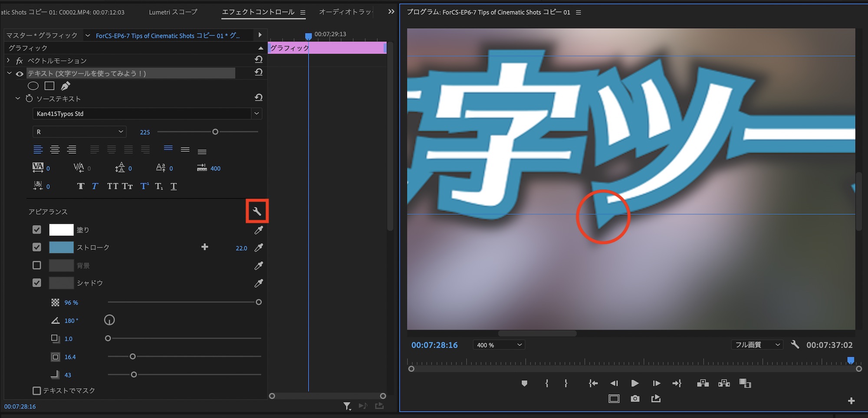Add another stroke with plus icon
This screenshot has width=868, height=418.
(x=205, y=247)
